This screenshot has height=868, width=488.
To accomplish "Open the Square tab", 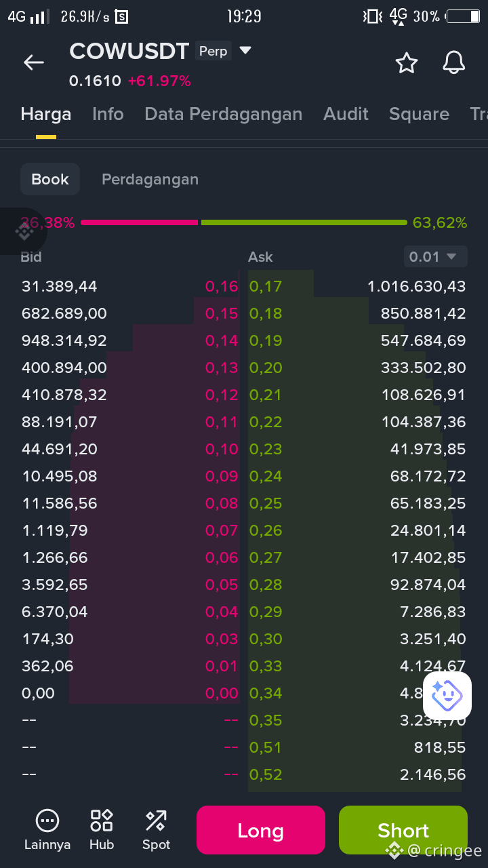I will 419,114.
